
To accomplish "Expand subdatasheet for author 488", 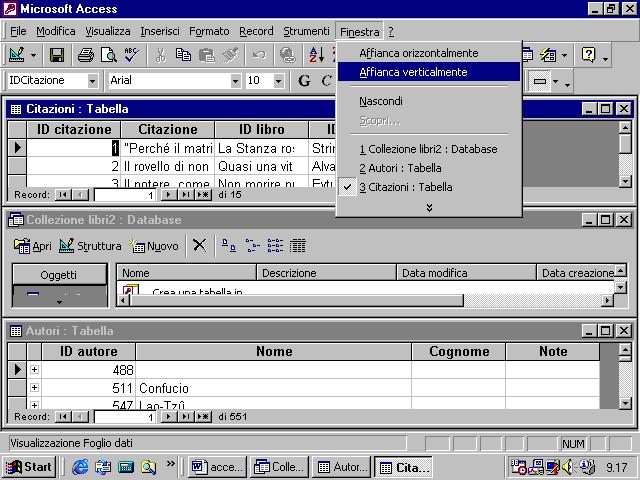I will tap(34, 369).
